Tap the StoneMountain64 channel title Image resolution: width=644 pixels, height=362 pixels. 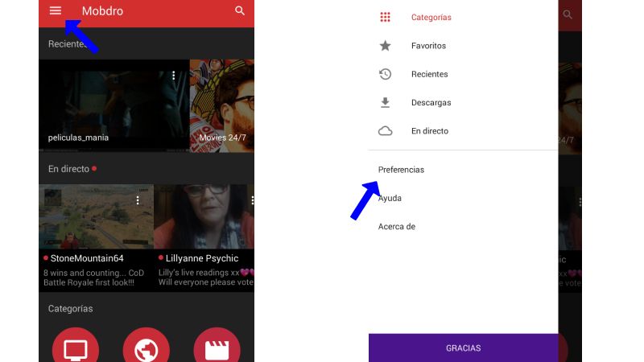pos(87,258)
